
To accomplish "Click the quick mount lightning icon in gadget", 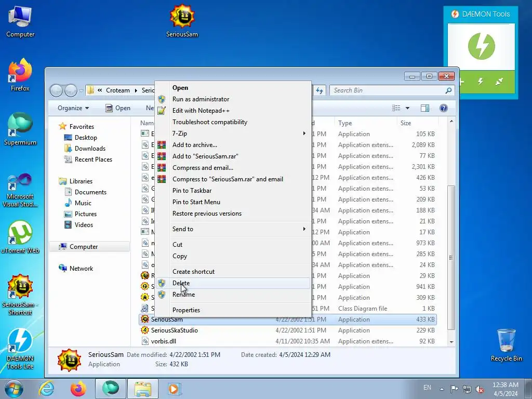I will [481, 82].
